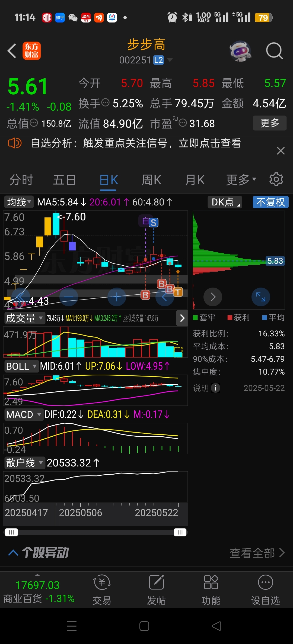Expand volume info right chevron
The height and width of the screenshot is (644, 293).
(x=182, y=318)
